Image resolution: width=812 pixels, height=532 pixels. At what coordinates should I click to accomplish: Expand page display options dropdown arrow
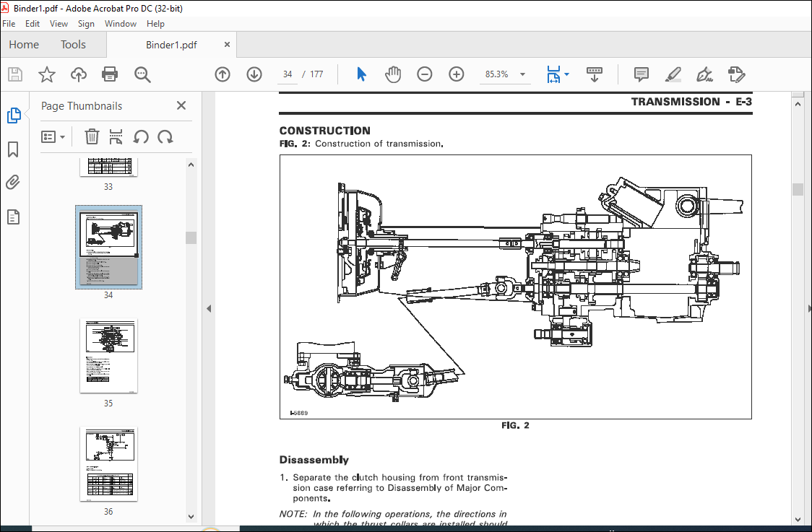[566, 74]
